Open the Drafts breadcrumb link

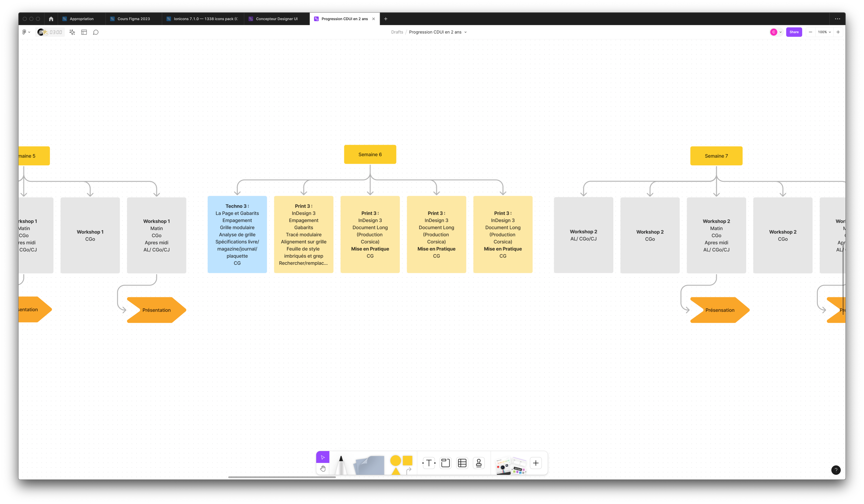(x=397, y=32)
